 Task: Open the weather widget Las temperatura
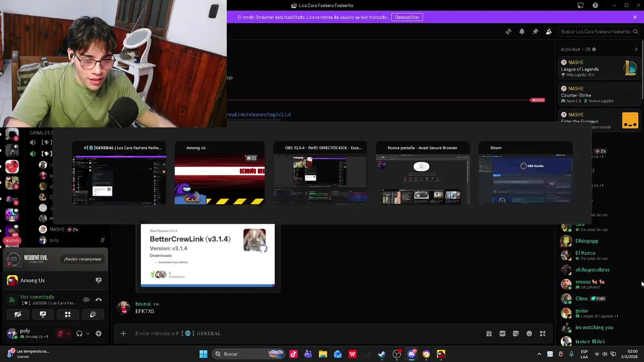point(29,354)
